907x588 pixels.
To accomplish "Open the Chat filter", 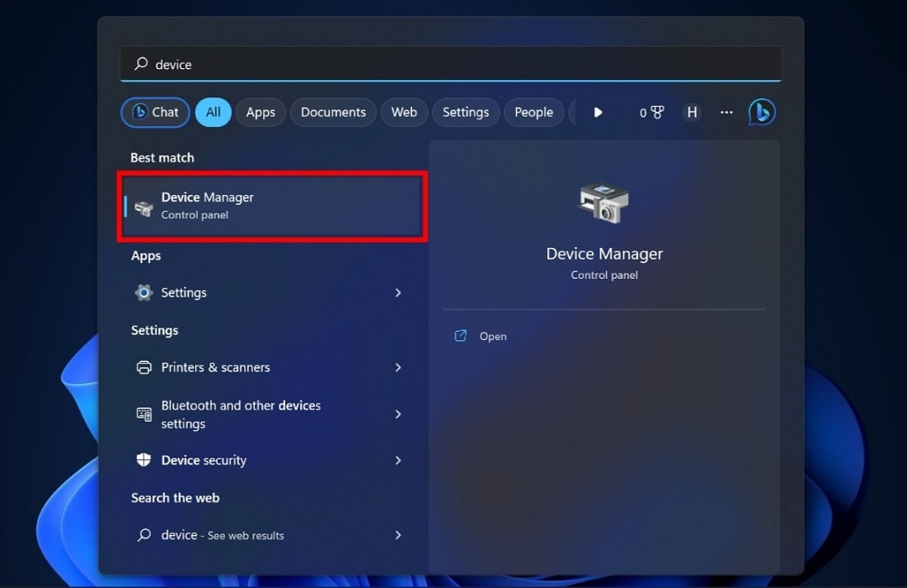I will pyautogui.click(x=154, y=111).
